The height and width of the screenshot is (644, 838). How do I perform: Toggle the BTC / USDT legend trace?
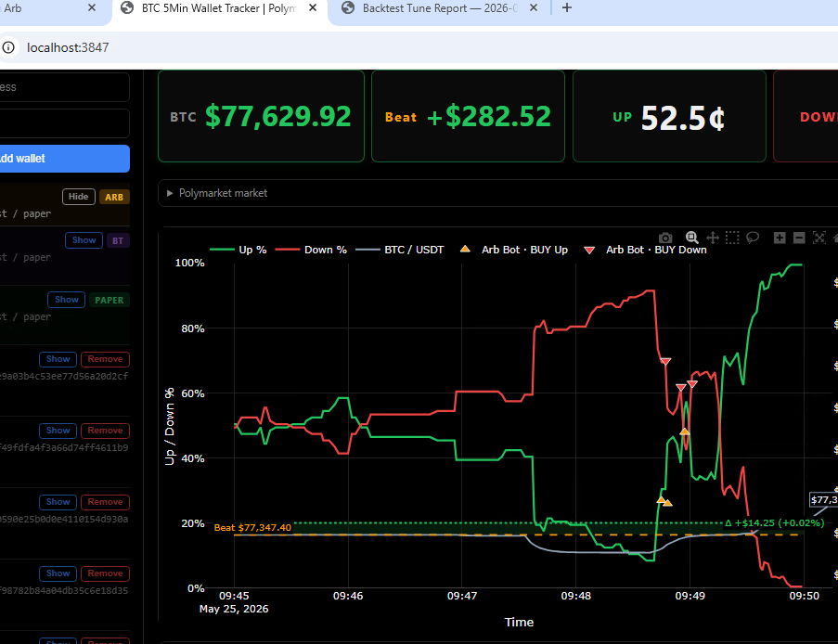coord(400,250)
